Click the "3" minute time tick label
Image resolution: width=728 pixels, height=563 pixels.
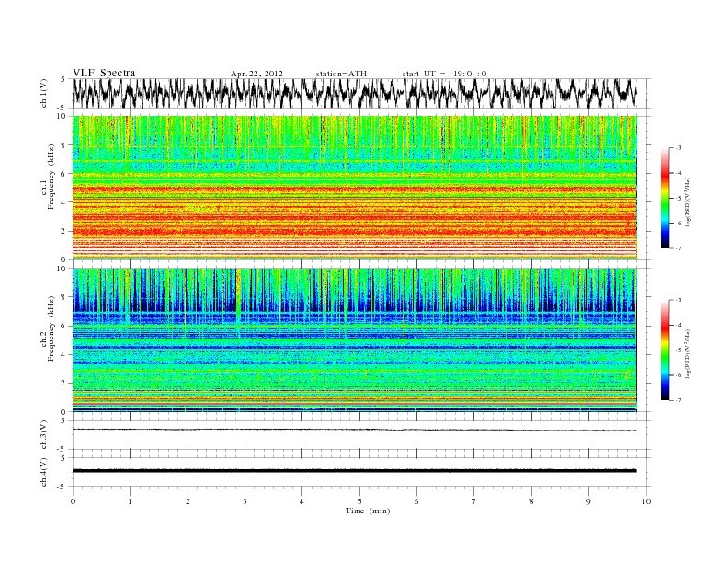pyautogui.click(x=245, y=501)
